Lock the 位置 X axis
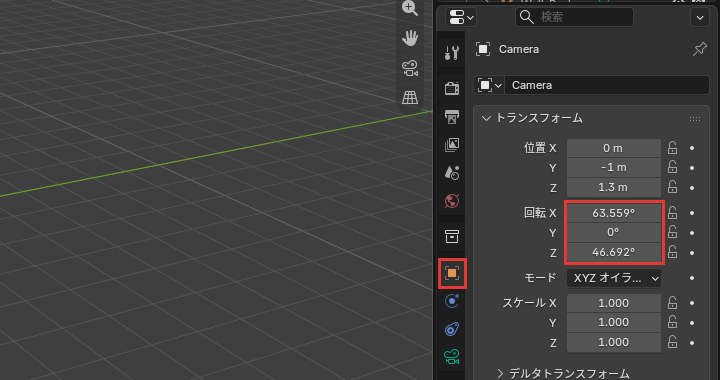Image resolution: width=720 pixels, height=380 pixels. (672, 148)
